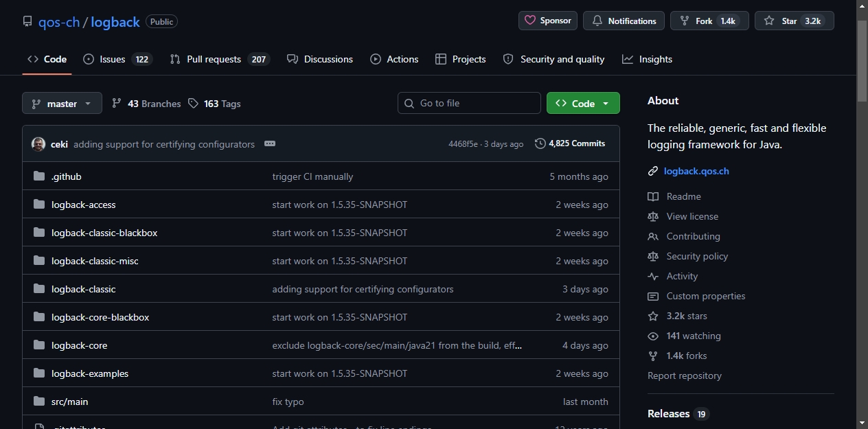868x429 pixels.
Task: Click folder icon for src/main
Action: click(39, 402)
